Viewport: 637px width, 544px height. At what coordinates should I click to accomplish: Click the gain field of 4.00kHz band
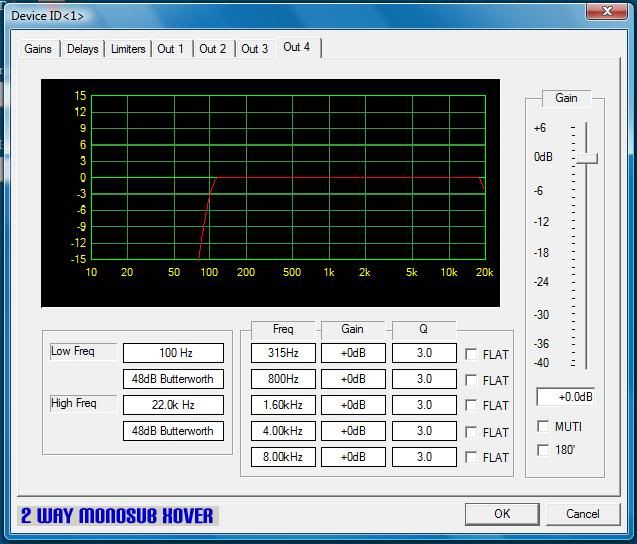coord(353,431)
